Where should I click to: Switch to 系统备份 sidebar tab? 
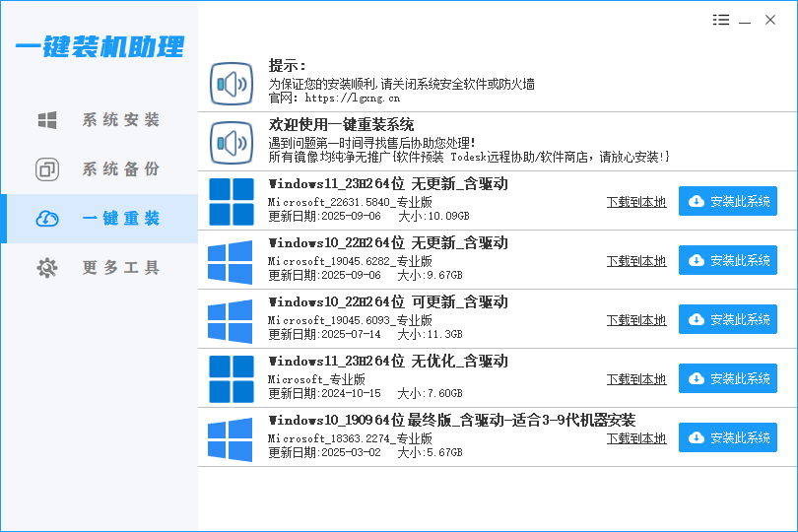(99, 169)
